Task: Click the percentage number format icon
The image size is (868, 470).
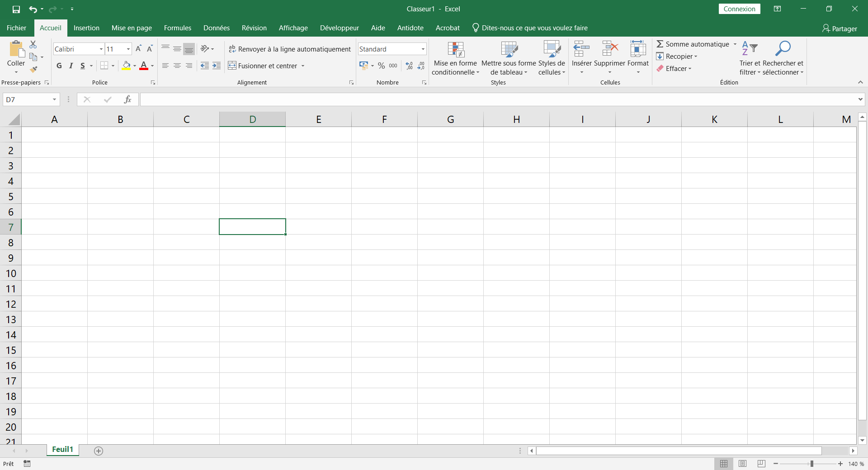Action: (380, 66)
